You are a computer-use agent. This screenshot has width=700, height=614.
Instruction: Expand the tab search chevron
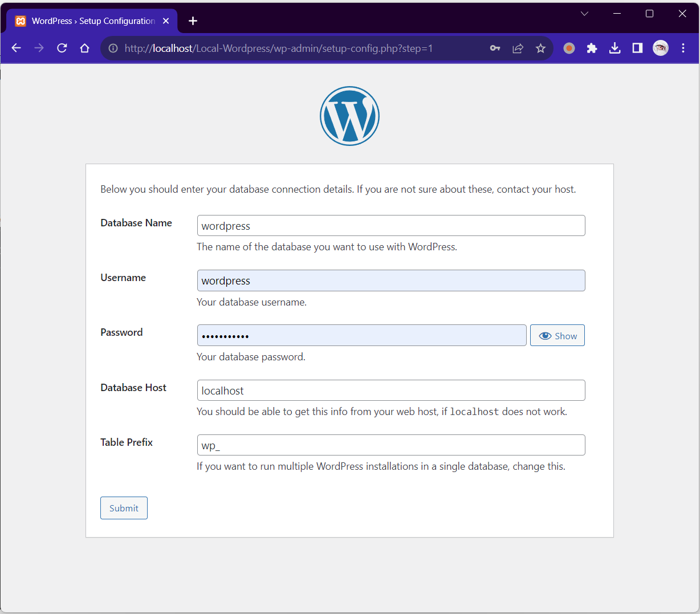[x=584, y=14]
